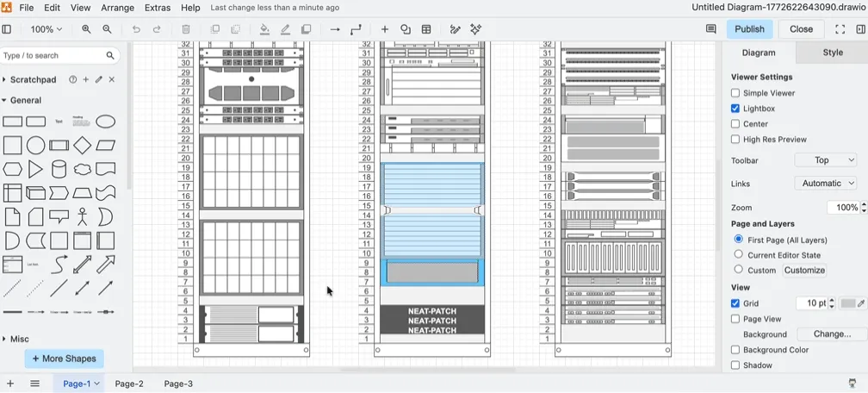Pick the cloud shape
This screenshot has width=868, height=393.
point(83,169)
